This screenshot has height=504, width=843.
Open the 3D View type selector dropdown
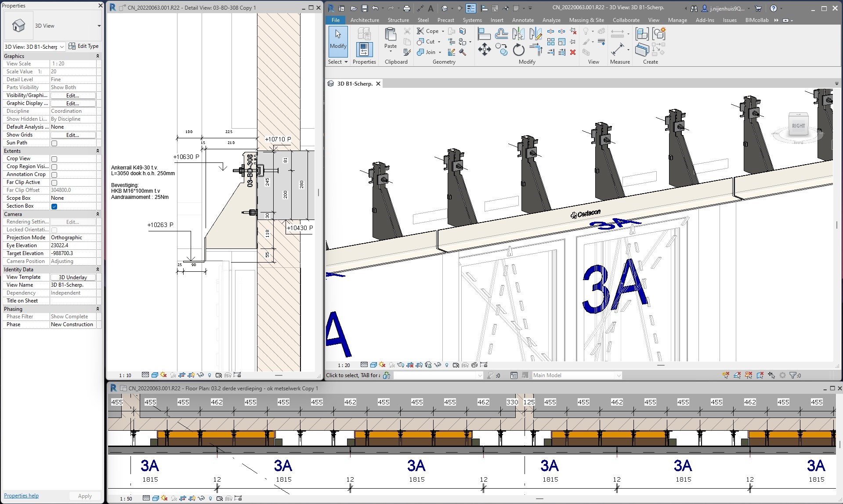pyautogui.click(x=99, y=26)
